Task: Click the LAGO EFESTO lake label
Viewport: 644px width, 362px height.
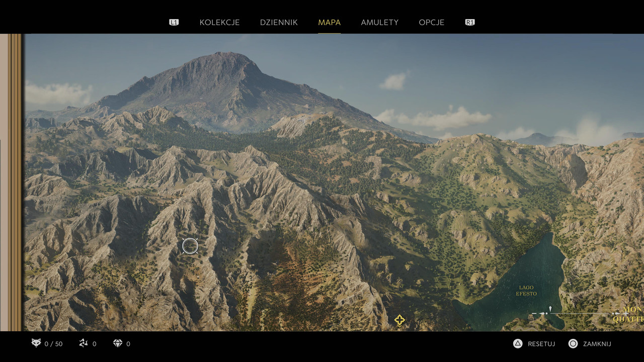Action: pyautogui.click(x=526, y=291)
